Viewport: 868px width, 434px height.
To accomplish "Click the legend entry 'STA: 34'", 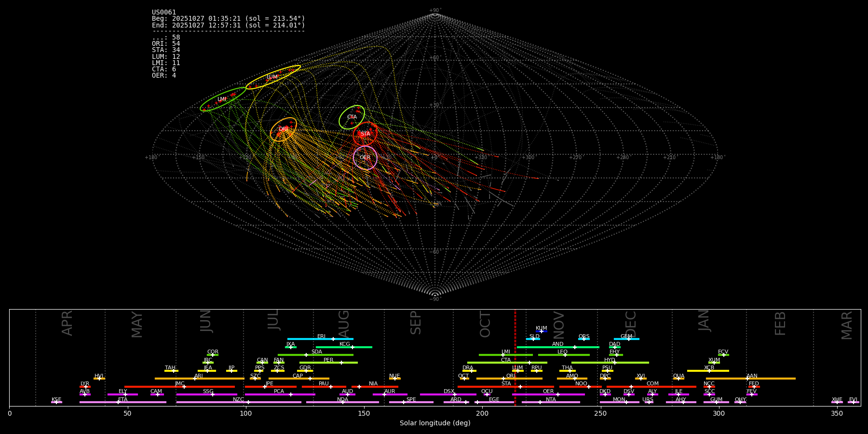I will [166, 50].
